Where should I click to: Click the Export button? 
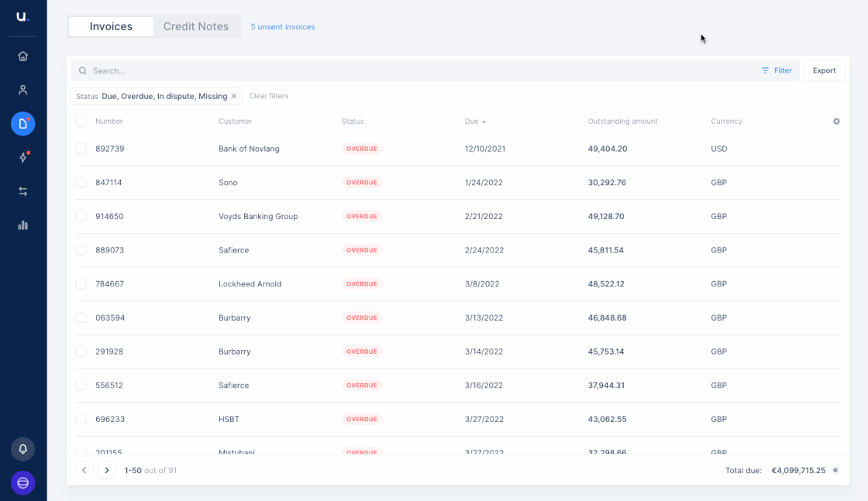point(824,70)
